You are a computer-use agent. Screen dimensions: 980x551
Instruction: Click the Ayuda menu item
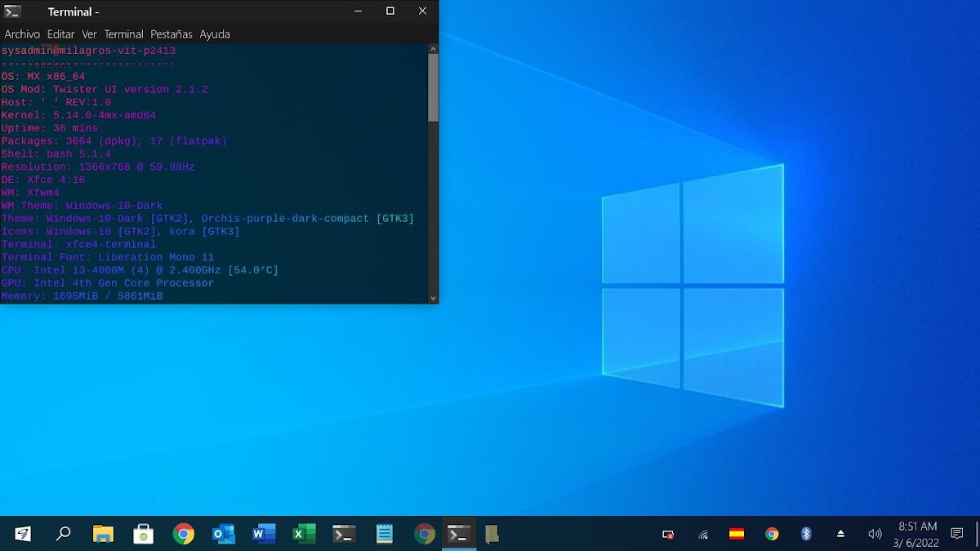click(215, 34)
